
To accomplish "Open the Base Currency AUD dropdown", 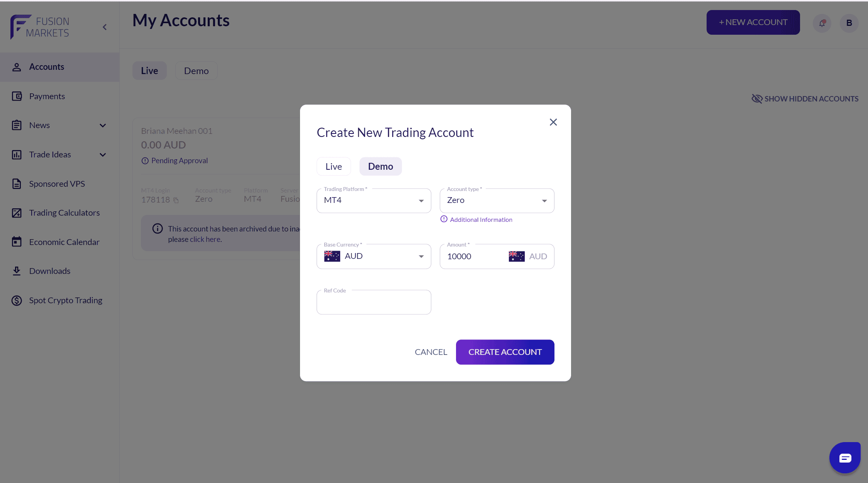I will pyautogui.click(x=374, y=256).
